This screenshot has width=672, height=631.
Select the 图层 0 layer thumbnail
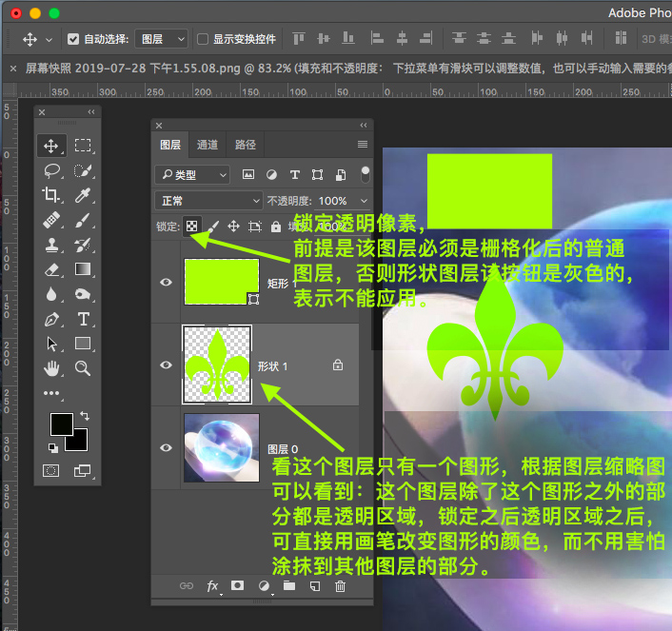pyautogui.click(x=222, y=447)
